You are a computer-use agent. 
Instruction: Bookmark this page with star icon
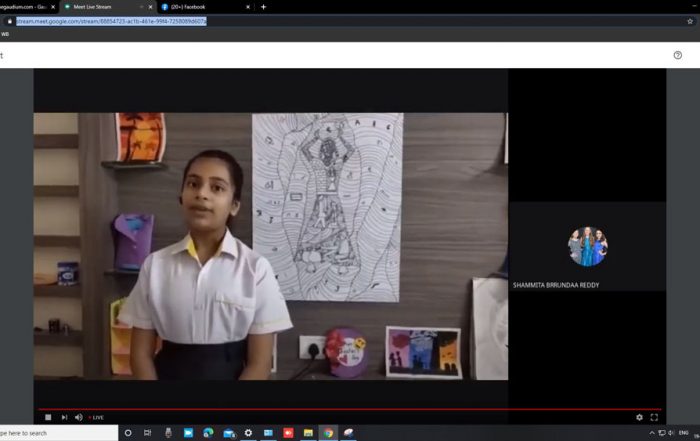(690, 20)
